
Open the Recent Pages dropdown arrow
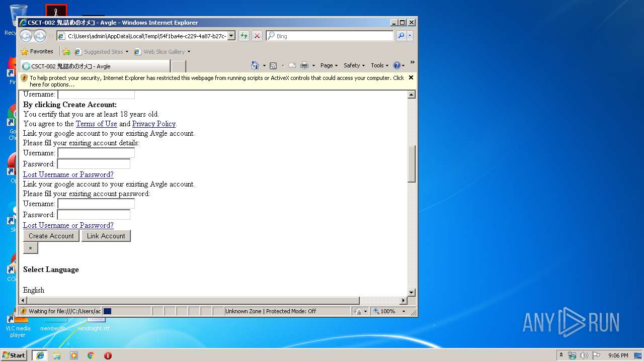(51, 36)
